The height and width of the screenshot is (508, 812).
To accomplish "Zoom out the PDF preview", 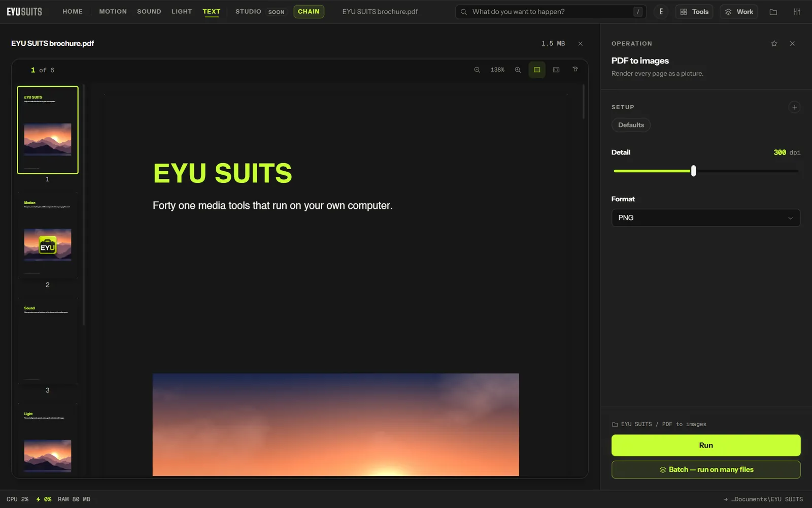I will pyautogui.click(x=477, y=70).
